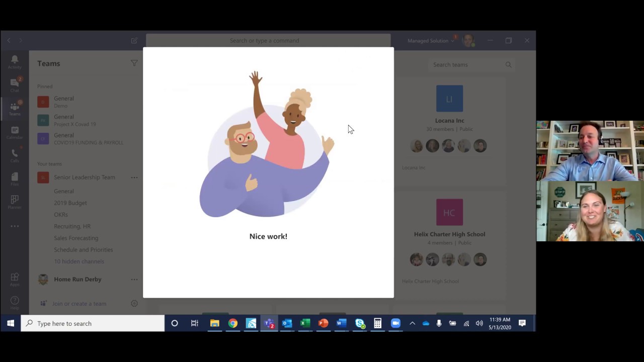Open the Calendar in Teams sidebar
644x362 pixels.
click(15, 132)
